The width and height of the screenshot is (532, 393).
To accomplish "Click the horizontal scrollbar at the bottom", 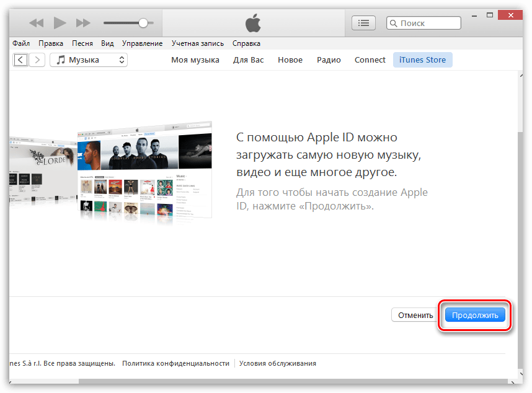I will 293,381.
